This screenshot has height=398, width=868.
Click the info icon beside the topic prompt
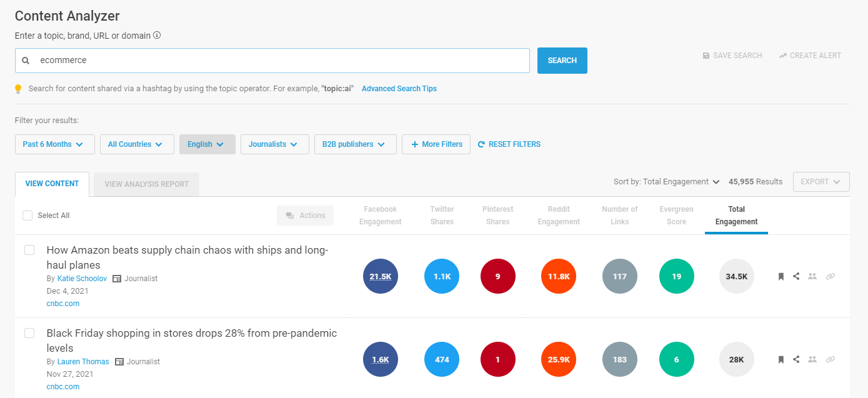coord(157,36)
